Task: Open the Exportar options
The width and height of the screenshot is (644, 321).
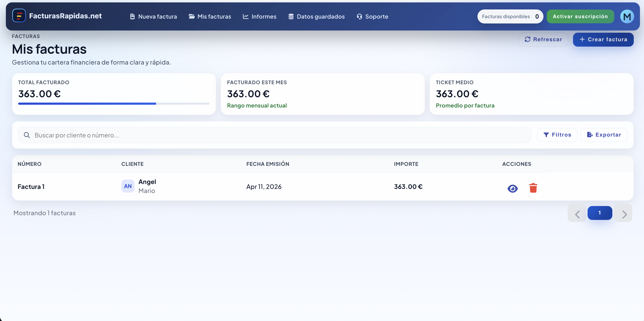Action: click(604, 135)
